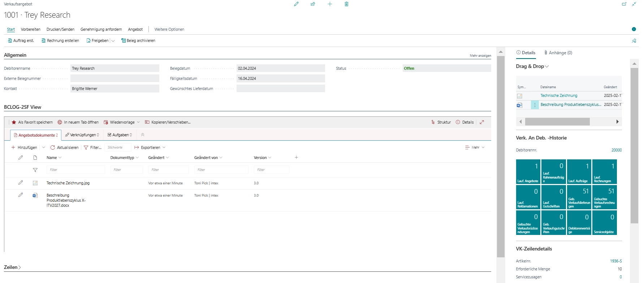Click the Stichworte search input field
Viewport: 644px width, 283px height.
[118, 147]
